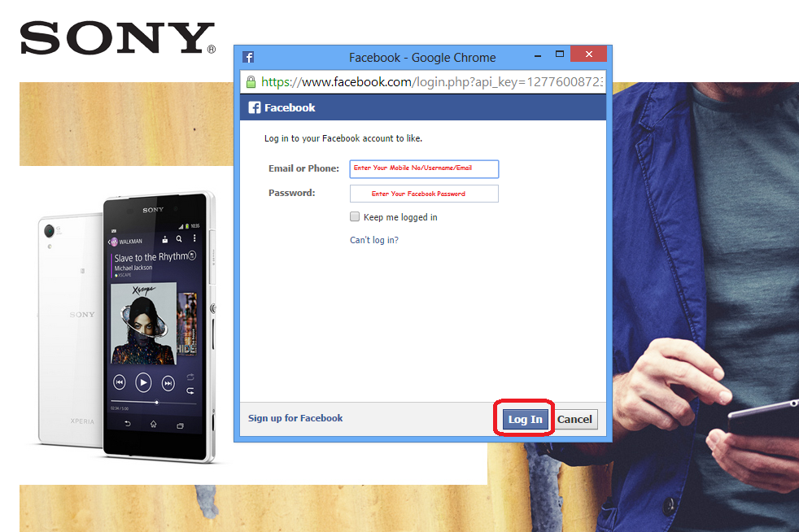Click the three-dot menu on phone screen
This screenshot has width=799, height=532.
194,238
